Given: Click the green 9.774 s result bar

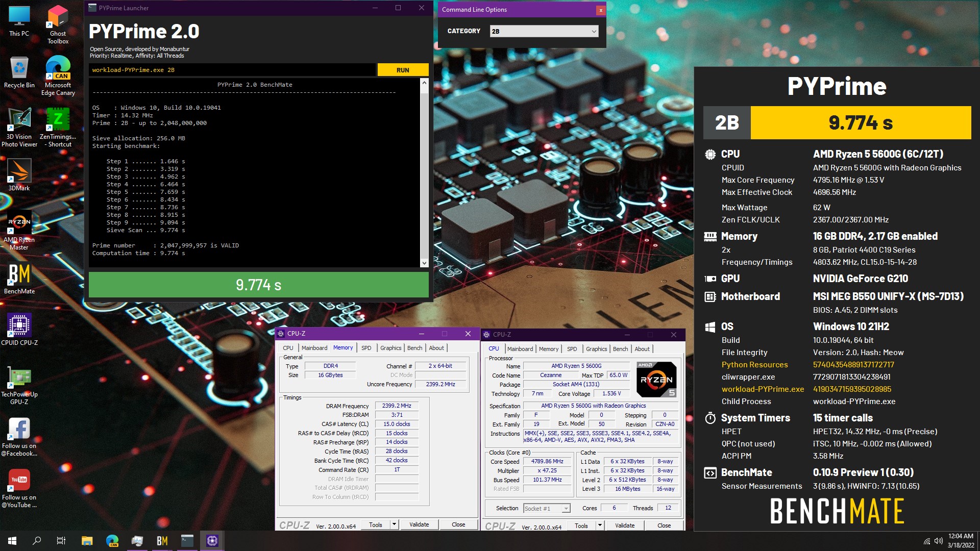Looking at the screenshot, I should [x=259, y=285].
